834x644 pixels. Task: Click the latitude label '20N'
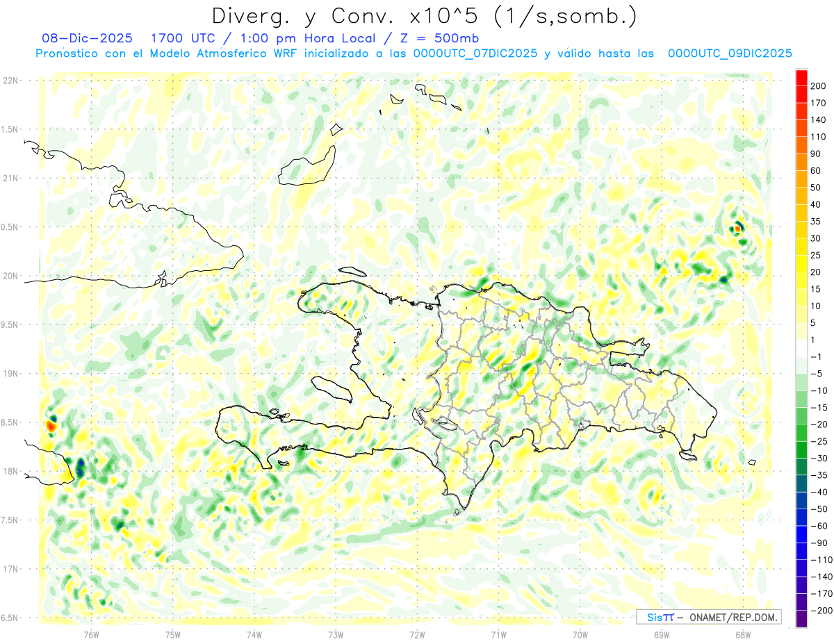pyautogui.click(x=10, y=276)
